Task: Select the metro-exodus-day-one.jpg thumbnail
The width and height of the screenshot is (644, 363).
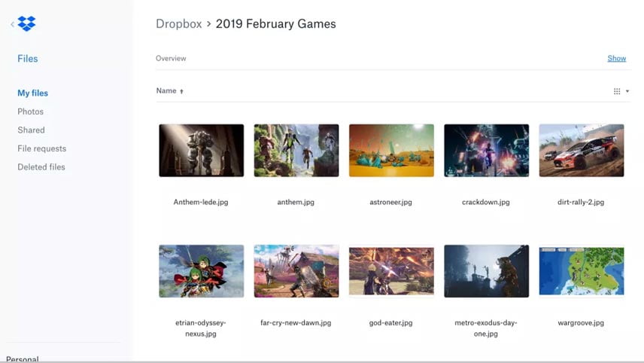Action: [x=486, y=271]
